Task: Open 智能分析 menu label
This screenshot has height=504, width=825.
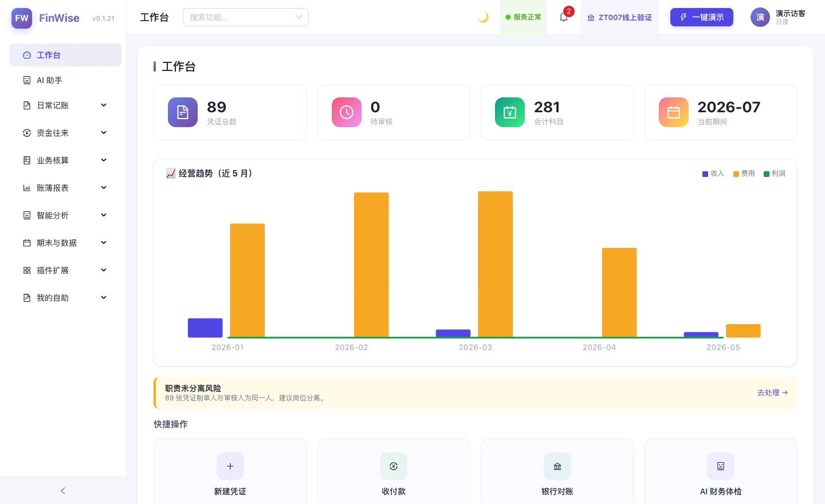Action: click(53, 215)
